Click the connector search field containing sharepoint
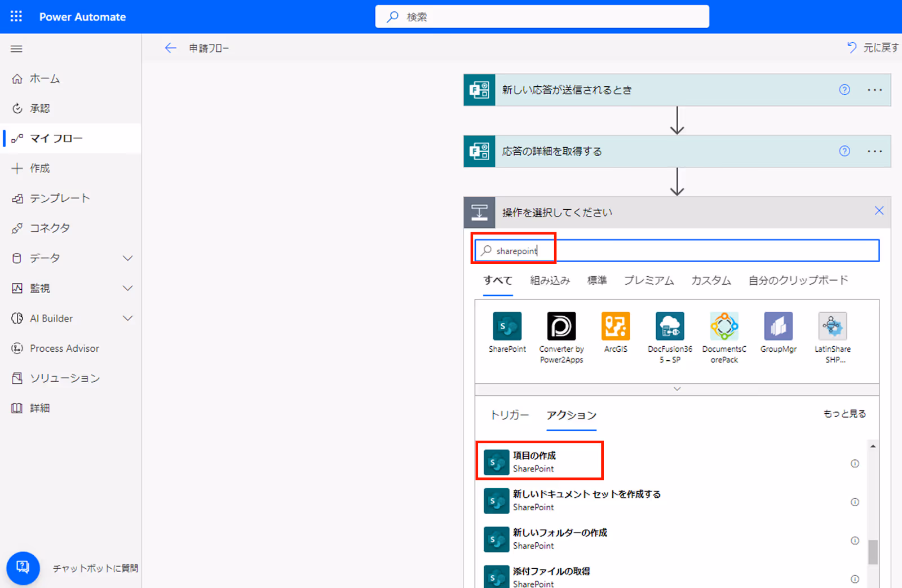This screenshot has width=902, height=588. (677, 250)
